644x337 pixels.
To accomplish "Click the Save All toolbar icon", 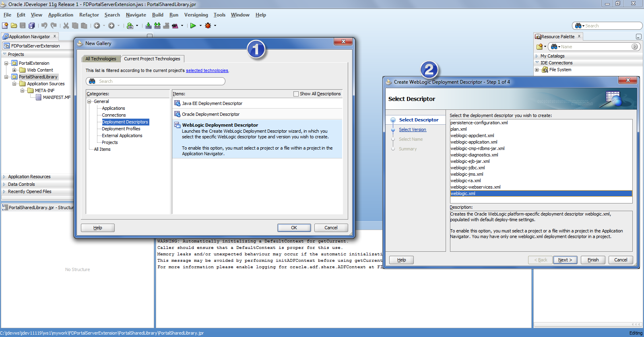I will 32,25.
